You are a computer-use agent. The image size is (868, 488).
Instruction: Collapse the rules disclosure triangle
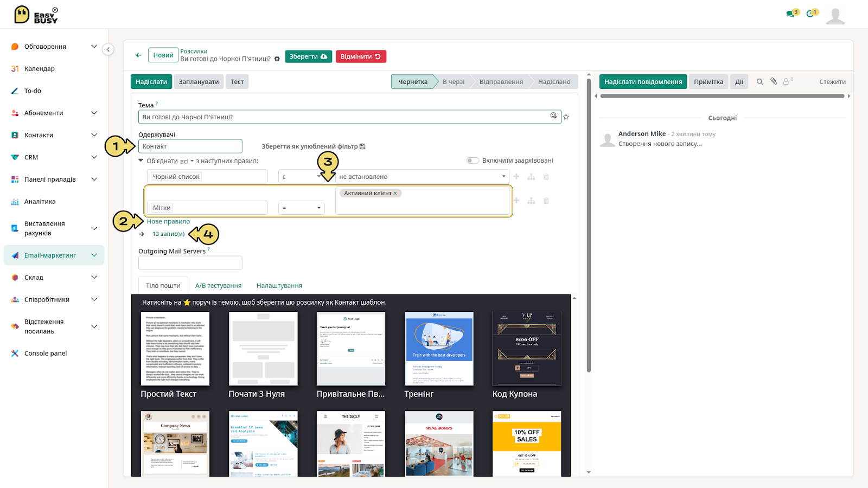(x=141, y=160)
